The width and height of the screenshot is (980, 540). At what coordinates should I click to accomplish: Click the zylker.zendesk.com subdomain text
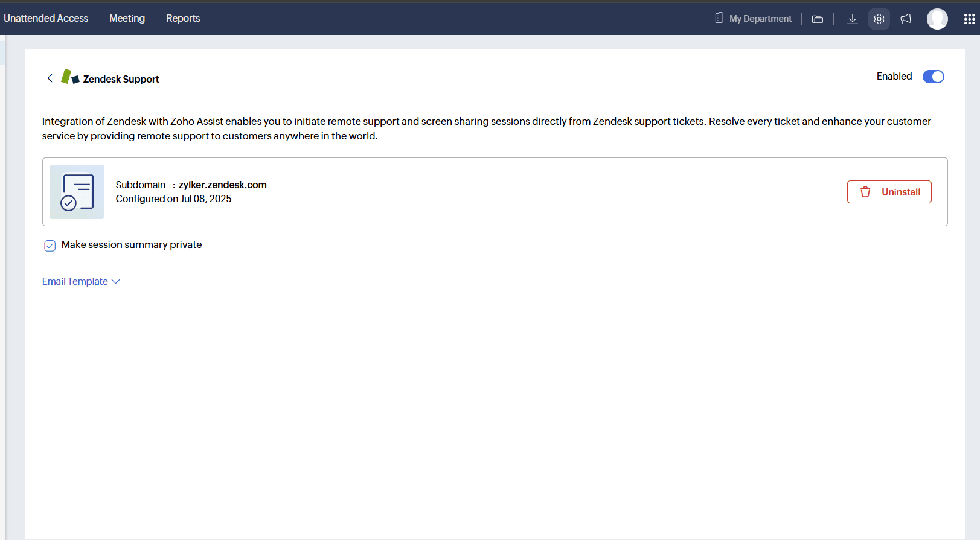[x=222, y=185]
